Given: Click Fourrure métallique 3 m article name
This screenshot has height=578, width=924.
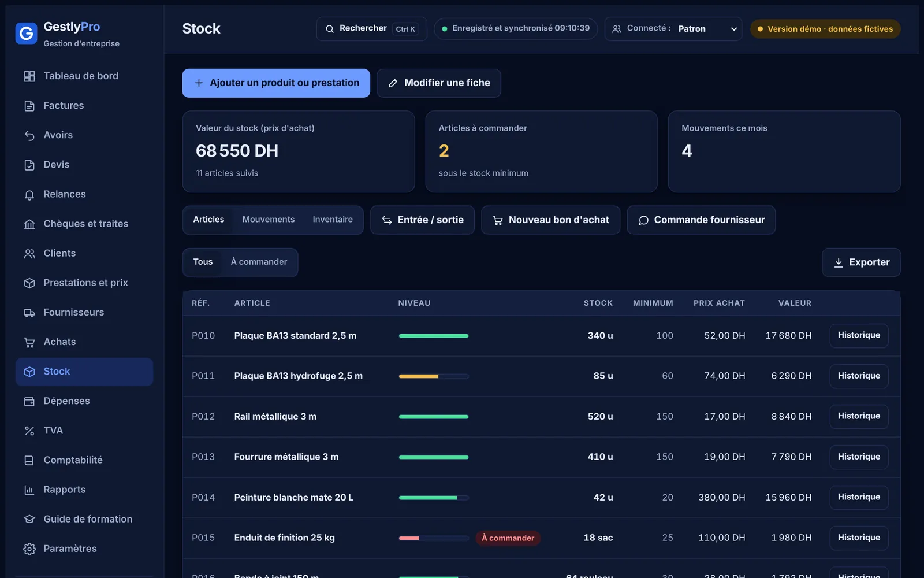Looking at the screenshot, I should click(x=286, y=457).
